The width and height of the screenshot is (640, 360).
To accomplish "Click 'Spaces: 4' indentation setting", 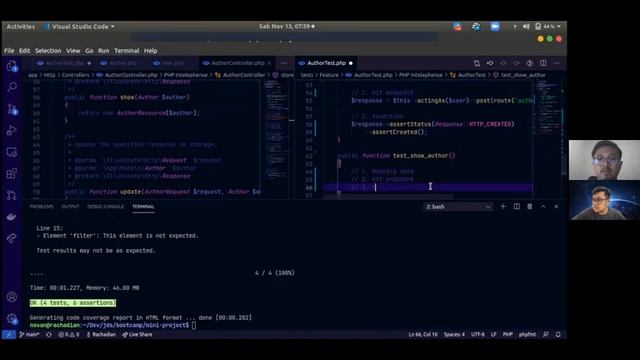I will (x=454, y=334).
